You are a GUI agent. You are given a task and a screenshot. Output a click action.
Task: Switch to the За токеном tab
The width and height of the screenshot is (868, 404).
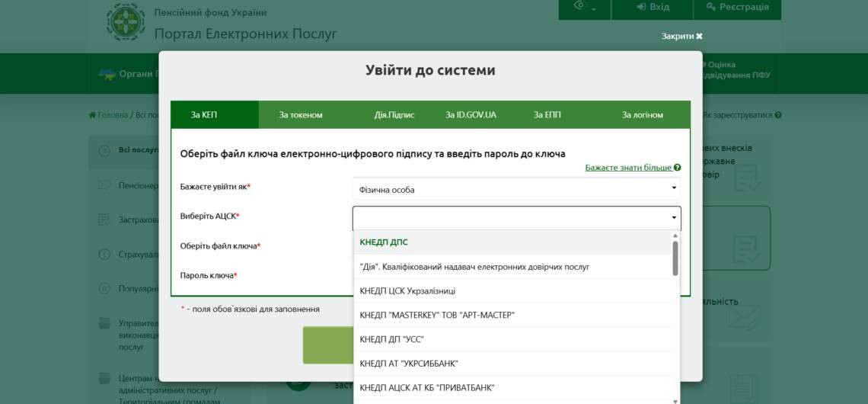(301, 114)
